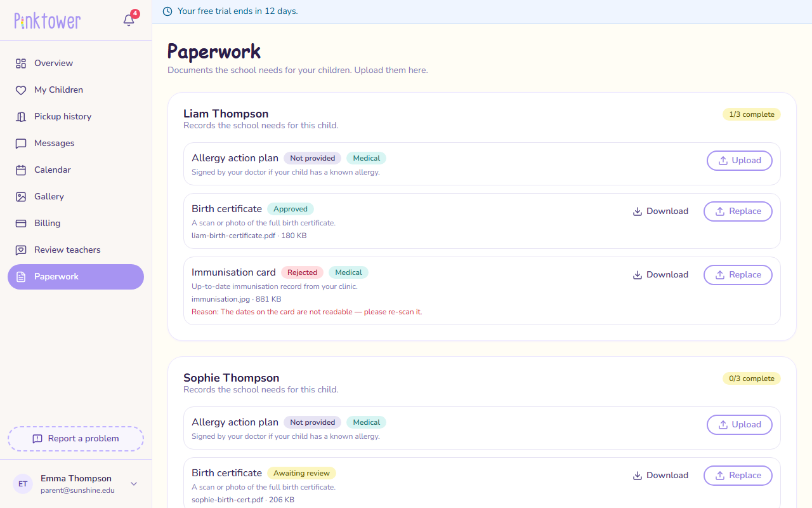Expand the Emma Thompson account menu chevron
The width and height of the screenshot is (812, 508).
(134, 484)
